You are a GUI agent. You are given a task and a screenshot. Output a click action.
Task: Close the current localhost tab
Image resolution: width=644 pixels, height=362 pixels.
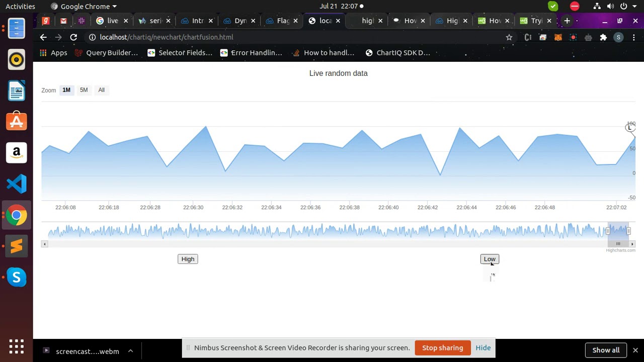tap(338, 21)
